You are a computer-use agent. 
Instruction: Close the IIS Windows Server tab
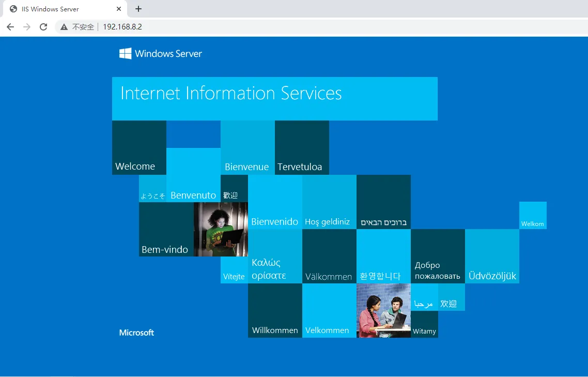coord(119,9)
